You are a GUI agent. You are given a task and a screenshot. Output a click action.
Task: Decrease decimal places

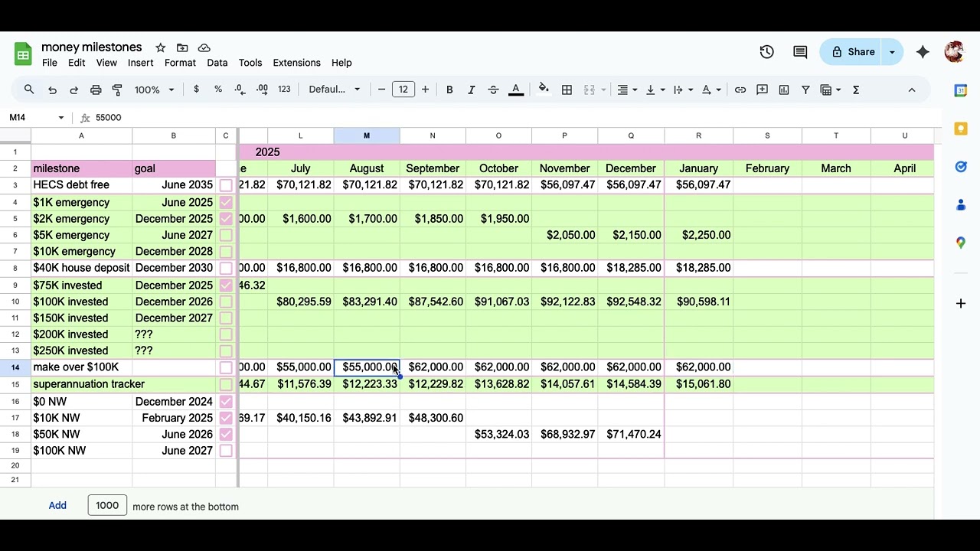240,90
